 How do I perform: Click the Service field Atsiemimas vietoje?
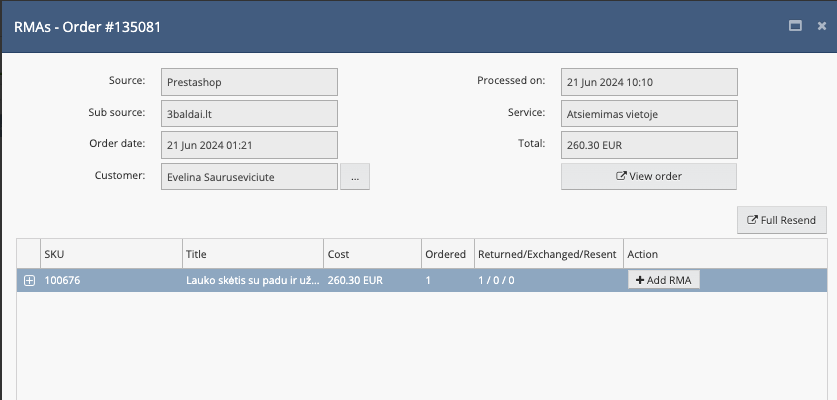(x=649, y=114)
